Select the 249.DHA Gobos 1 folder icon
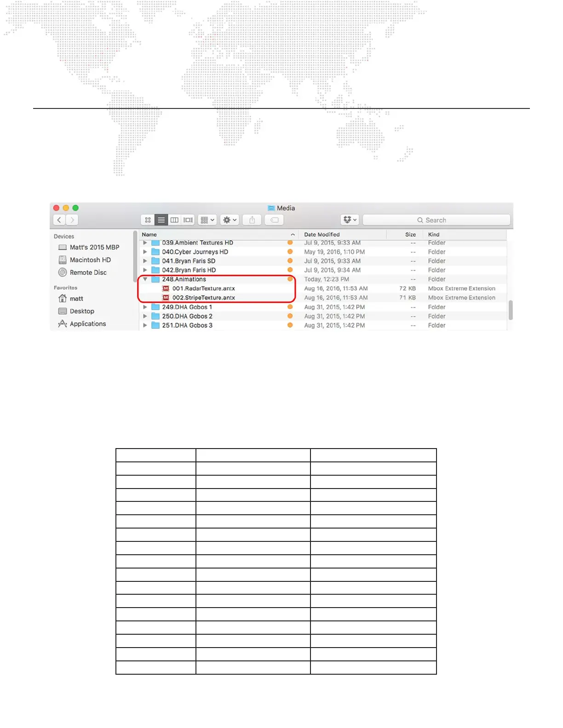 click(x=155, y=307)
